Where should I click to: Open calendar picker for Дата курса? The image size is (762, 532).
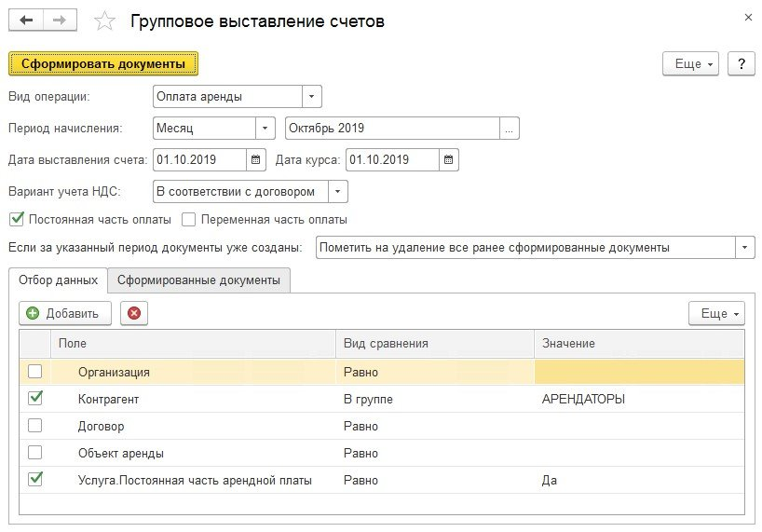pos(449,160)
